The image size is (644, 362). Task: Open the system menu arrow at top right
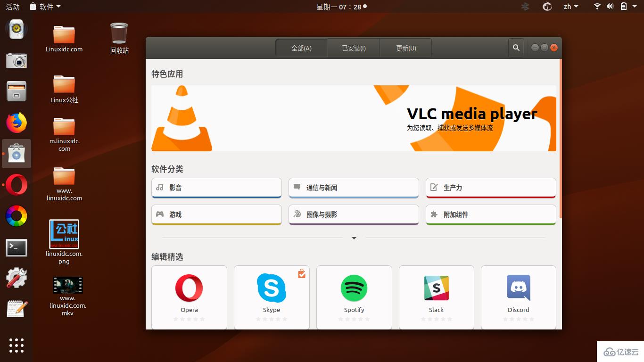635,7
